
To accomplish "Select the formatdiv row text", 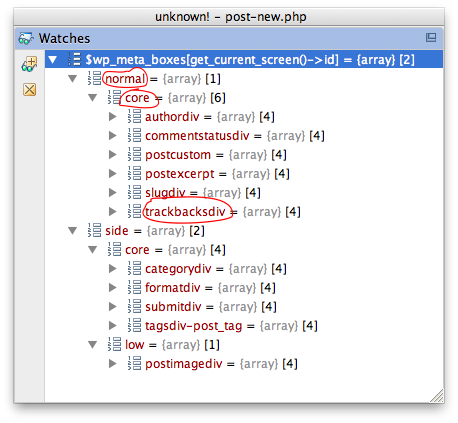I will click(210, 288).
